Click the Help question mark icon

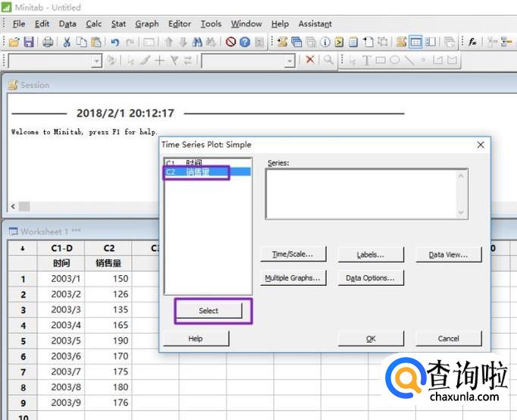tap(245, 42)
